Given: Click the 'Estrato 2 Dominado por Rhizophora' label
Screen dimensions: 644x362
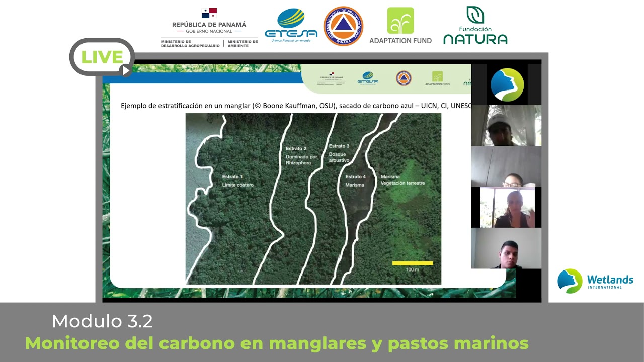Looking at the screenshot, I should tap(301, 156).
